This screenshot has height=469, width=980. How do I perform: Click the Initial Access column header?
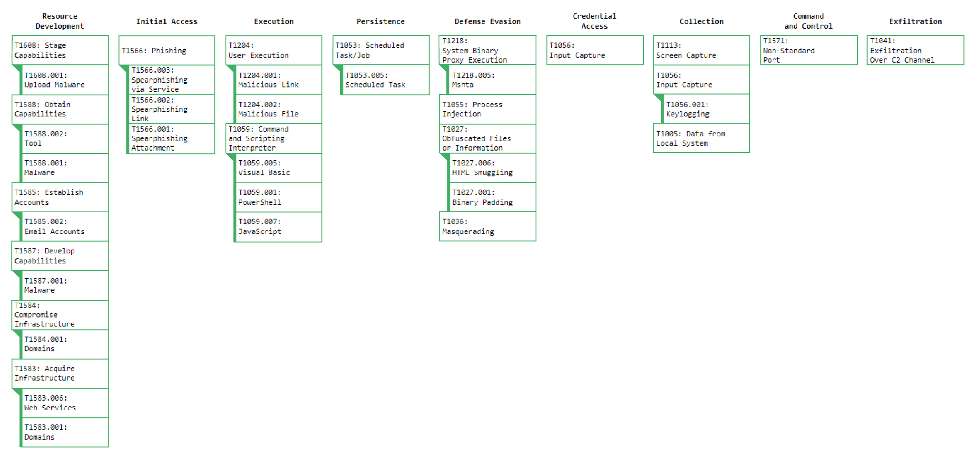coord(167,22)
